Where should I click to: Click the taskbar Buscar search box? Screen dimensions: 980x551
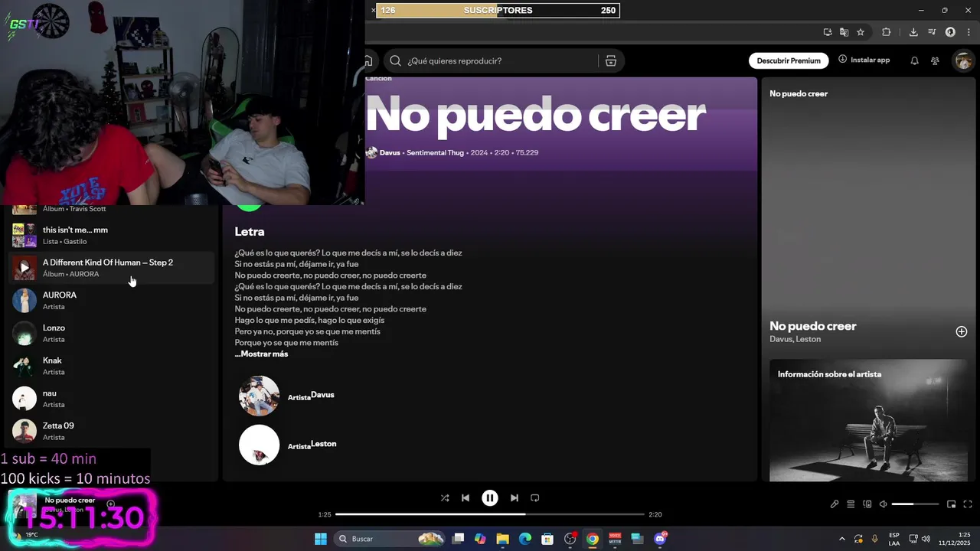click(390, 539)
